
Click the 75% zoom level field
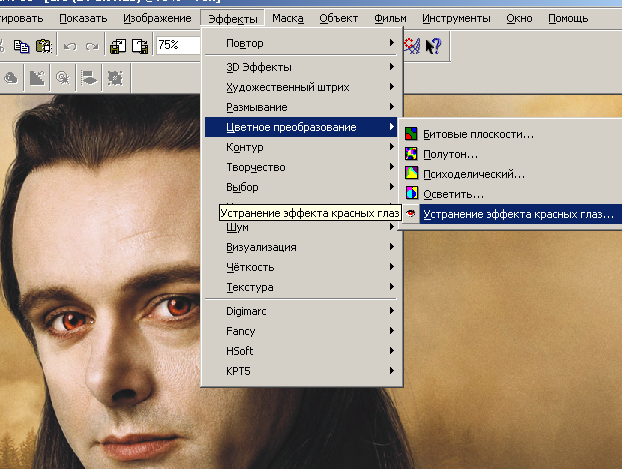point(178,46)
